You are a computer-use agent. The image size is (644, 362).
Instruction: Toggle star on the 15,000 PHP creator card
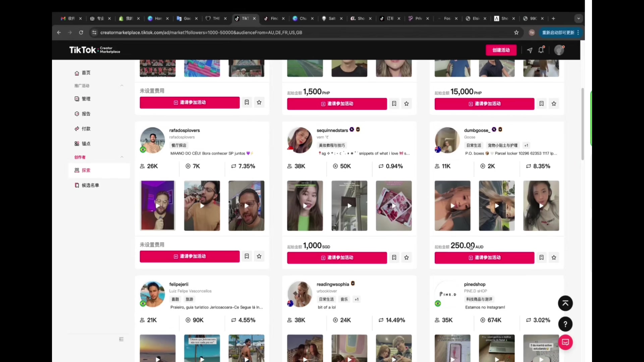554,104
